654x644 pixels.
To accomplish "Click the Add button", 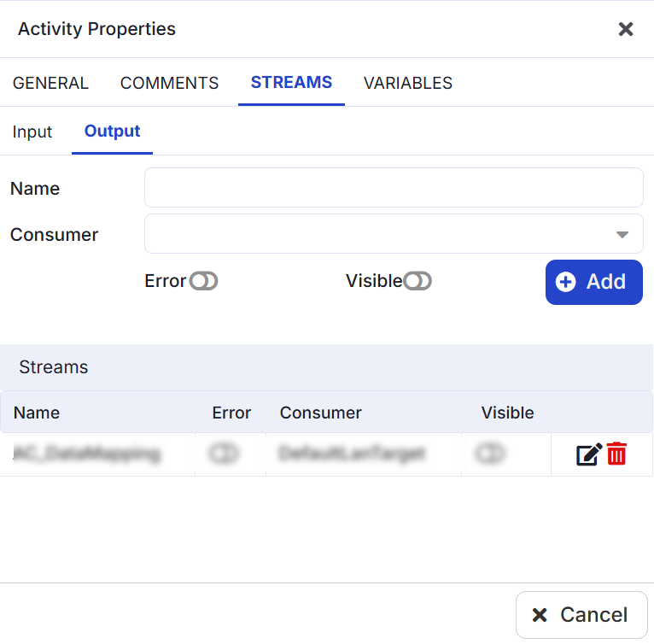I will pyautogui.click(x=594, y=282).
